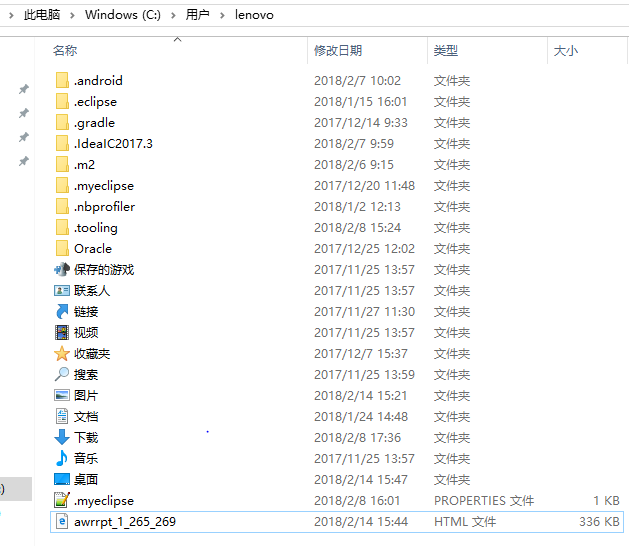
Task: Click the PROPERTIES 文件 type cell
Action: 484,500
